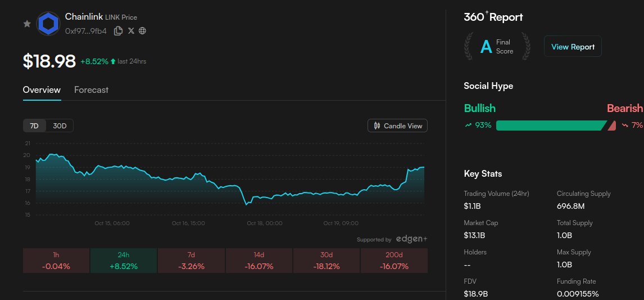Click the Total Supply label
This screenshot has height=300, width=644.
point(574,223)
